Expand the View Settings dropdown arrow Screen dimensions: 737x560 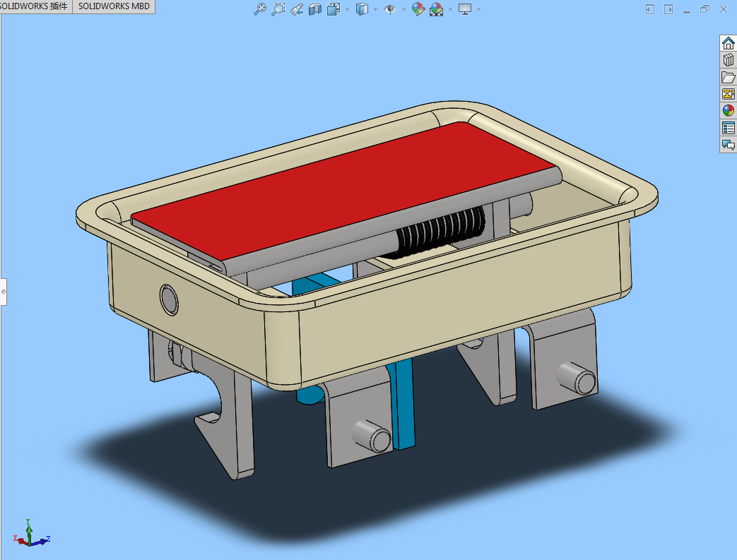point(479,9)
